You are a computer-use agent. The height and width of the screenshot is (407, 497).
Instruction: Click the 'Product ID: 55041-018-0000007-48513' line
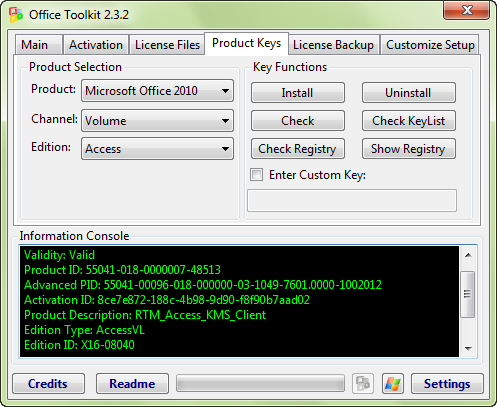[122, 270]
